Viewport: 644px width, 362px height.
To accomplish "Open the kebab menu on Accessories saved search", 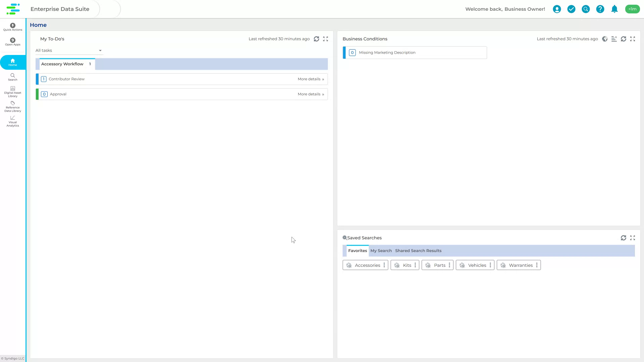I will tap(384, 265).
